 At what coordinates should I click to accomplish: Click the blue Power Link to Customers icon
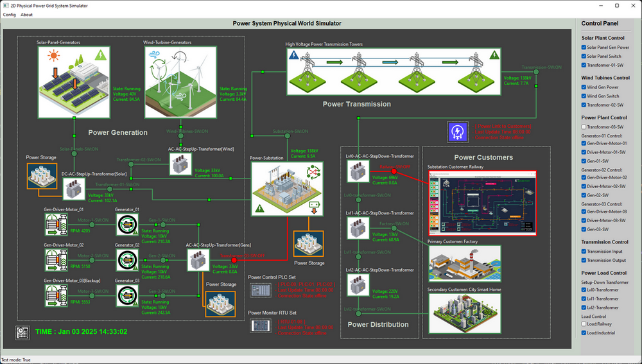coord(457,132)
